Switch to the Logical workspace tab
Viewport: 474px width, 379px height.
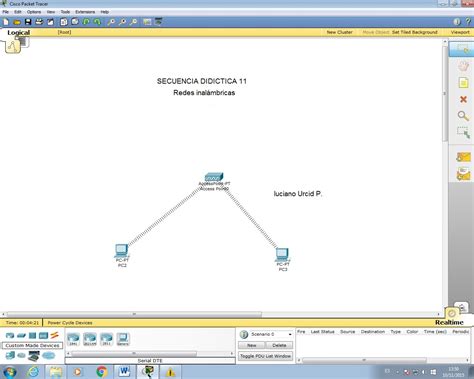click(19, 33)
